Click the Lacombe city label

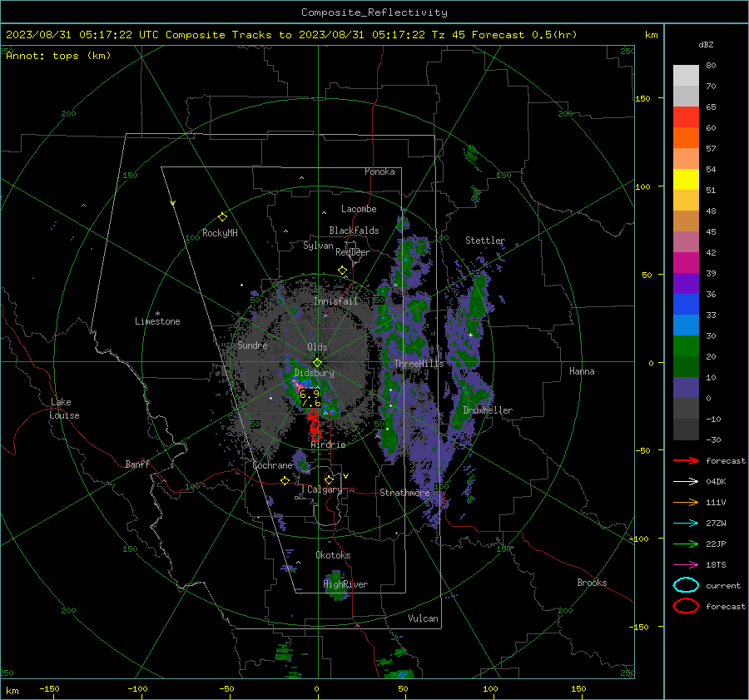click(359, 209)
